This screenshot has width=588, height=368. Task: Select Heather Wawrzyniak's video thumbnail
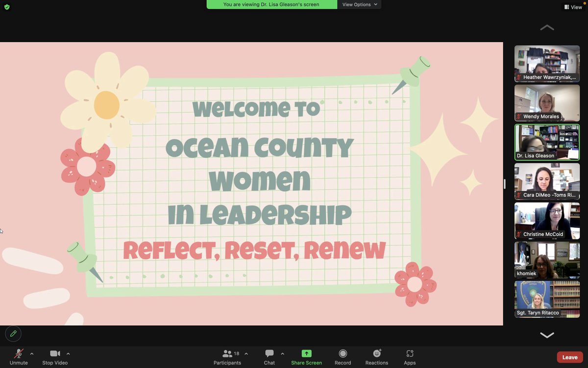tap(547, 64)
